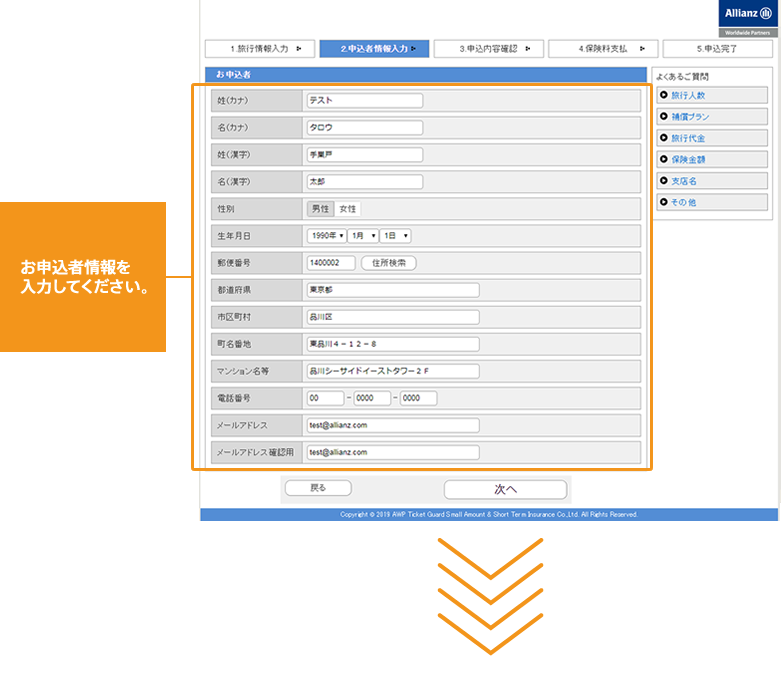Click the 支店名 FAQ bullet icon
This screenshot has height=673, width=781.
pos(662,181)
